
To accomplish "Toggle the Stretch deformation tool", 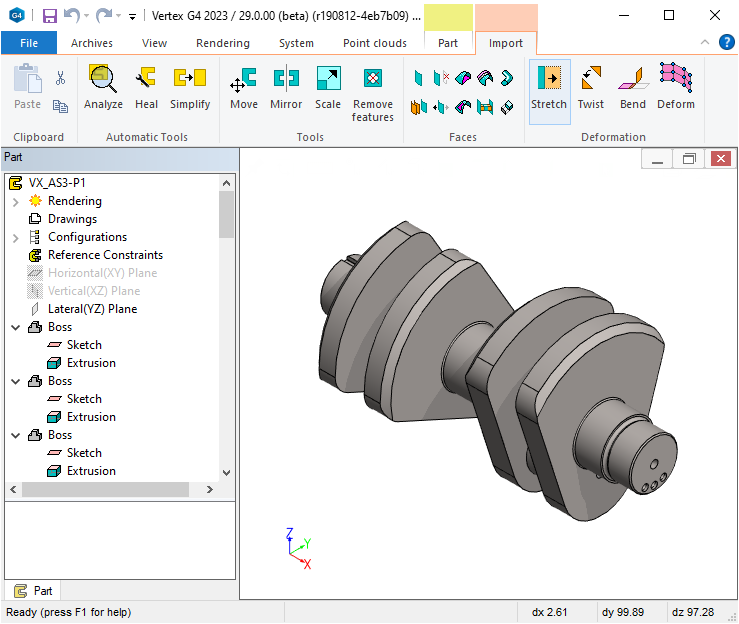I will 549,87.
